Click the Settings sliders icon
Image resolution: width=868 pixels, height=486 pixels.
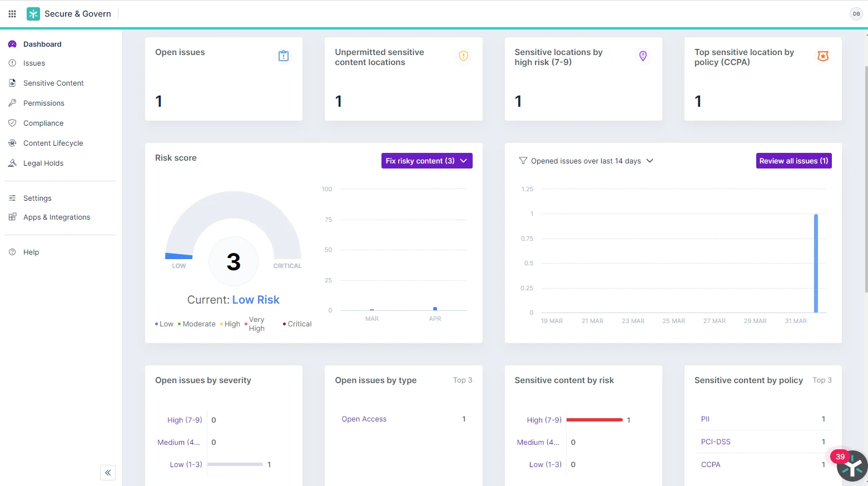12,198
